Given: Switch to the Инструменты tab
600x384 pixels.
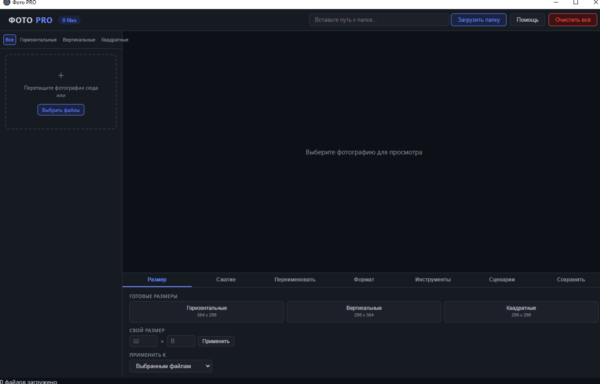Looking at the screenshot, I should (433, 280).
